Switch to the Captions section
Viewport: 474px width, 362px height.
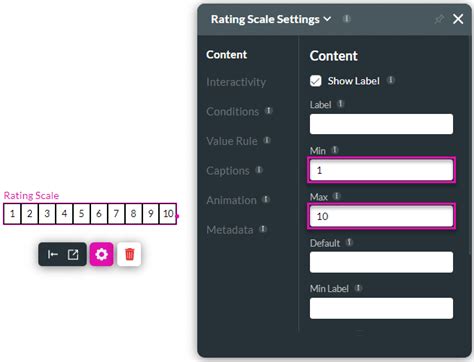click(x=228, y=171)
